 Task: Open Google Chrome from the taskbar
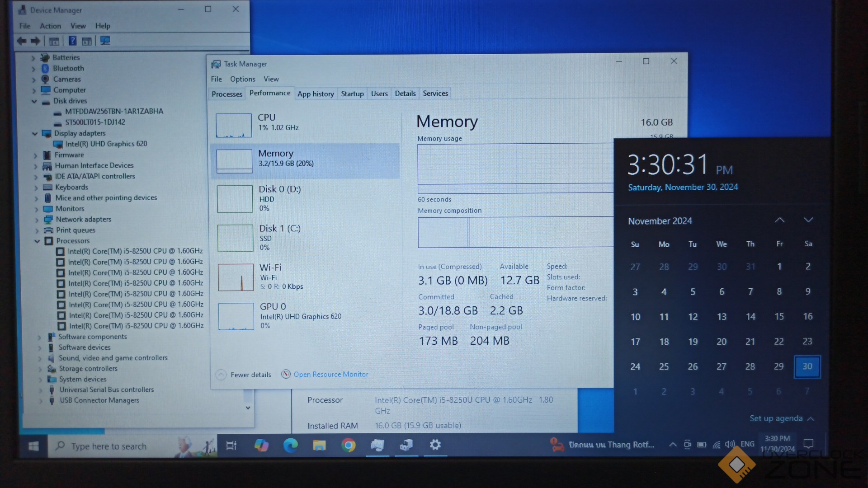(x=348, y=446)
